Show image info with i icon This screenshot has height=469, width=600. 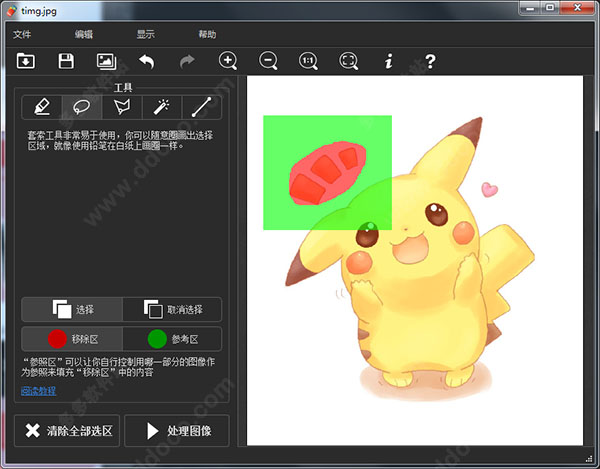click(389, 61)
